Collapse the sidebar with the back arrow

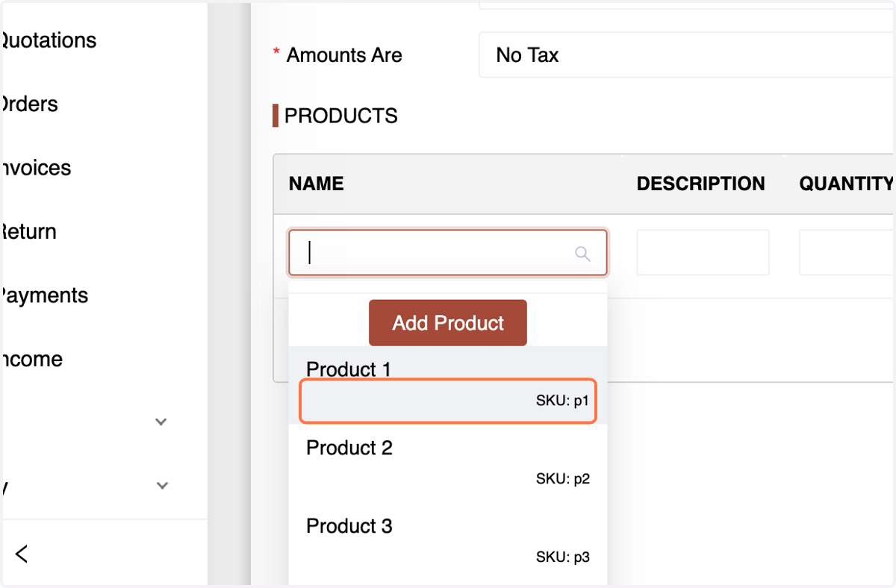pyautogui.click(x=22, y=554)
